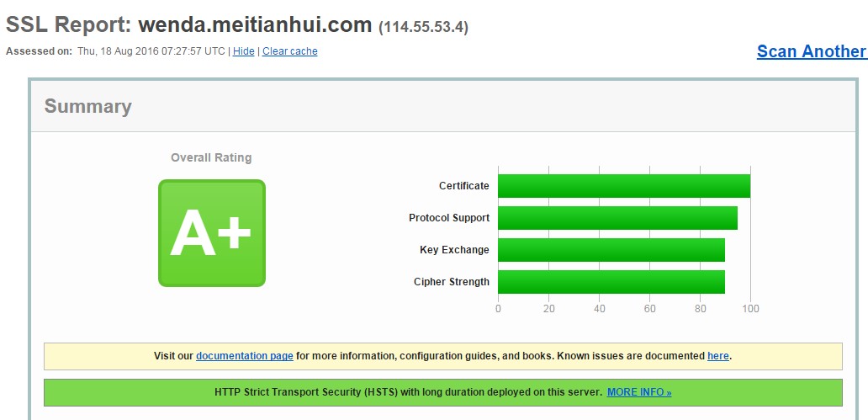Click the Clear cache link

coord(290,51)
